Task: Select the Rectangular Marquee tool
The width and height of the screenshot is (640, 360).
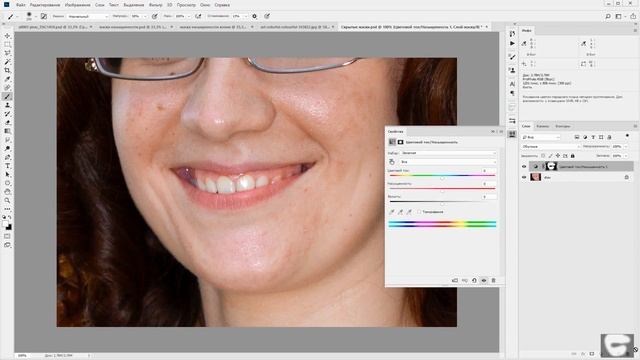Action: pos(7,44)
